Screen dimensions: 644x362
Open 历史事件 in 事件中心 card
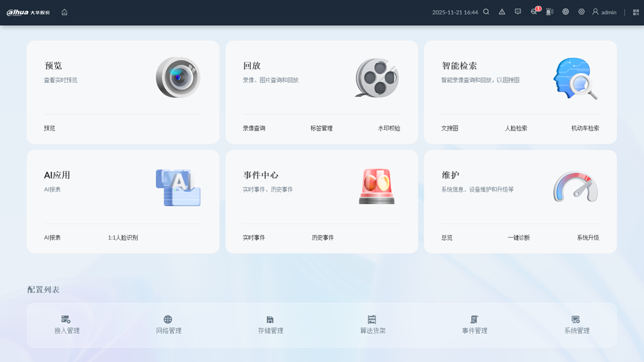pyautogui.click(x=323, y=238)
